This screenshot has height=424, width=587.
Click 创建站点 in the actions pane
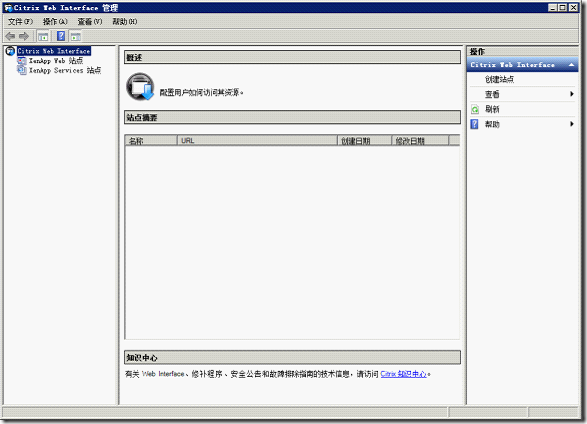(499, 79)
